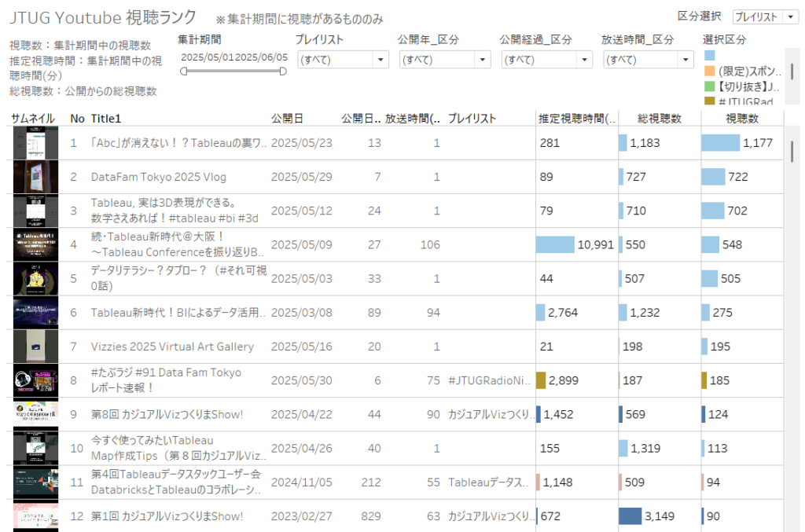The image size is (805, 532).
Task: Select the gold #JTUGRad legend swatch
Action: click(x=710, y=101)
